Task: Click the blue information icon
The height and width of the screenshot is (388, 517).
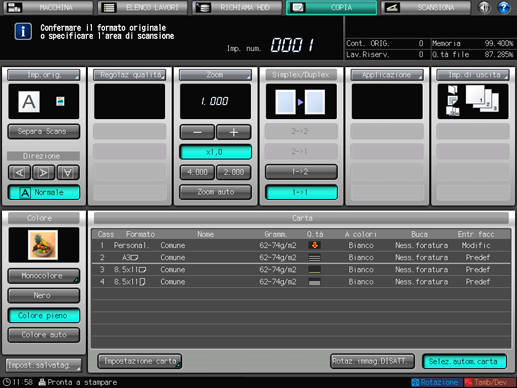Action: [23, 32]
